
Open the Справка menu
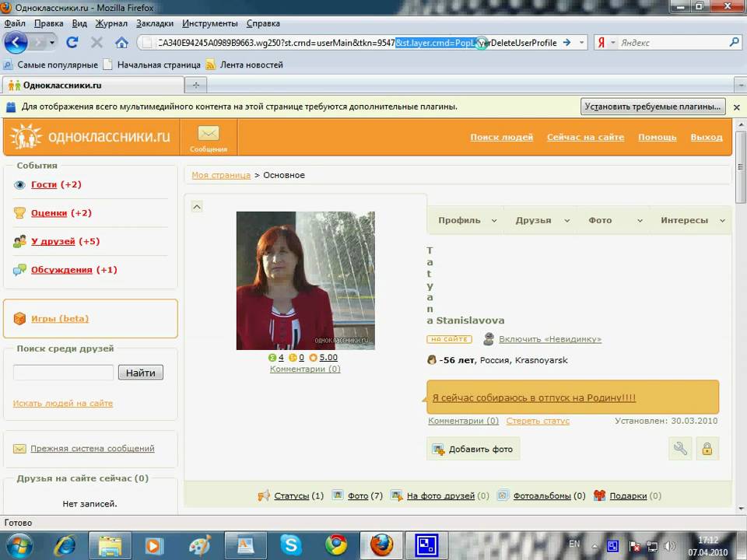[263, 23]
